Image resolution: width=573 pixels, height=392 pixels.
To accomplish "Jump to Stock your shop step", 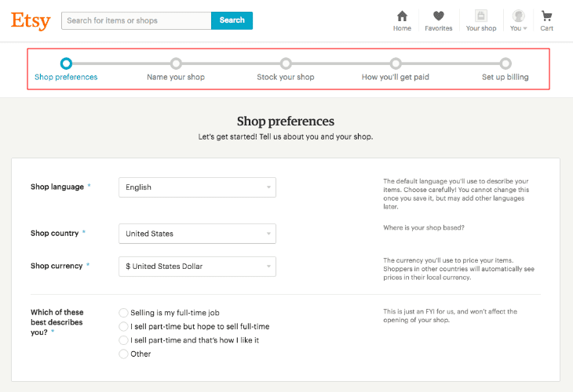I will point(286,64).
